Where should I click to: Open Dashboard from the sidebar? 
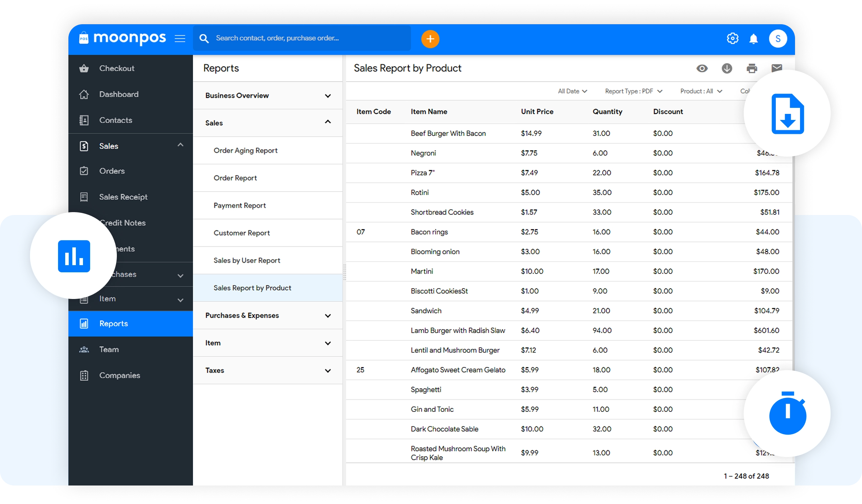119,94
